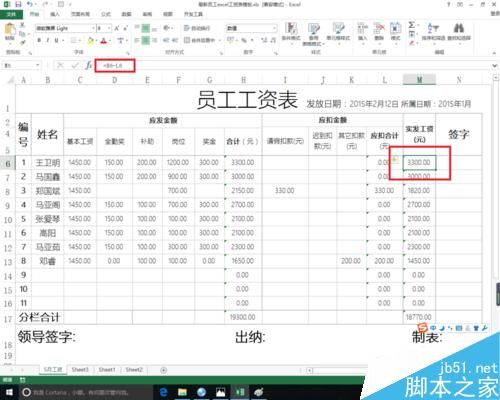
Task: Toggle Underline formatting
Action: click(x=56, y=40)
